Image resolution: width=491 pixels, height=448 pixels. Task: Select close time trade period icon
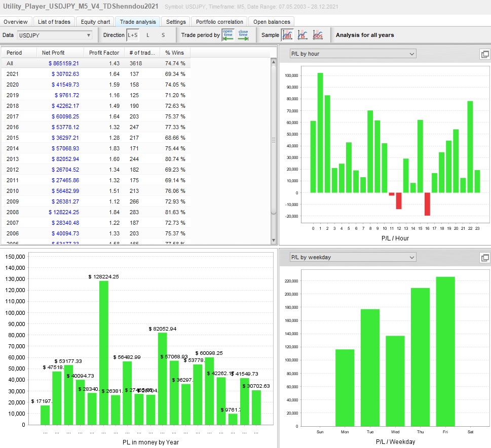pos(243,35)
